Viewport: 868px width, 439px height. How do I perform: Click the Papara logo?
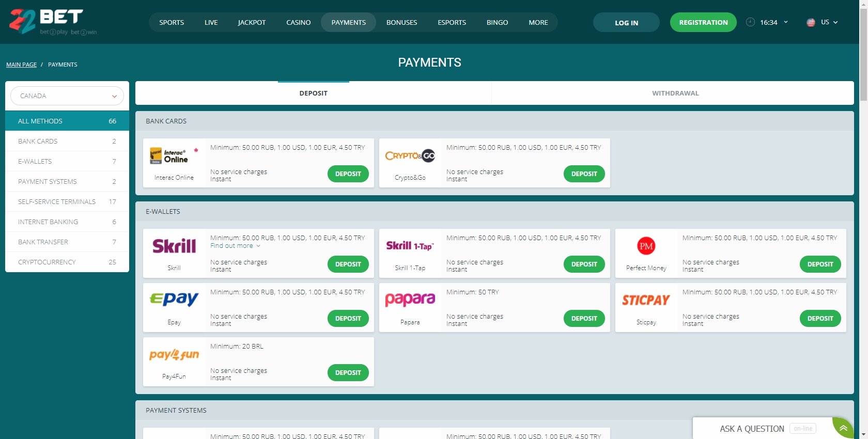pyautogui.click(x=410, y=300)
